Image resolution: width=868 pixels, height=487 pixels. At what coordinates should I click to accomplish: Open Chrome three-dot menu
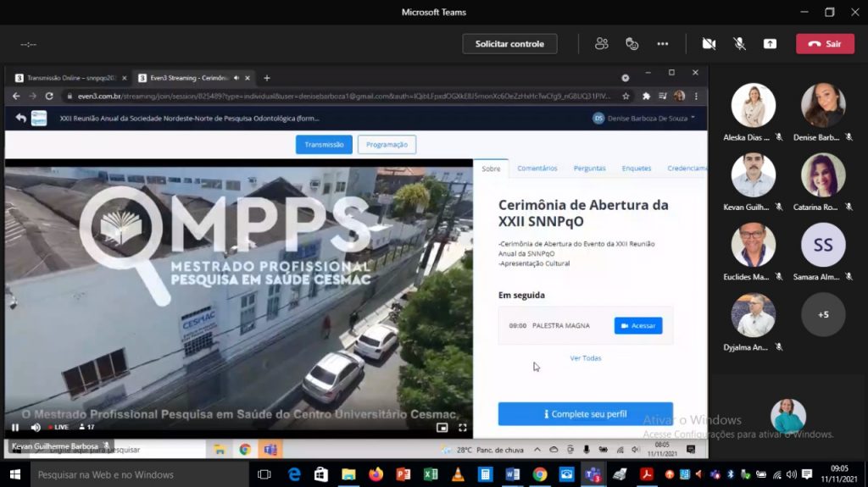pos(697,97)
